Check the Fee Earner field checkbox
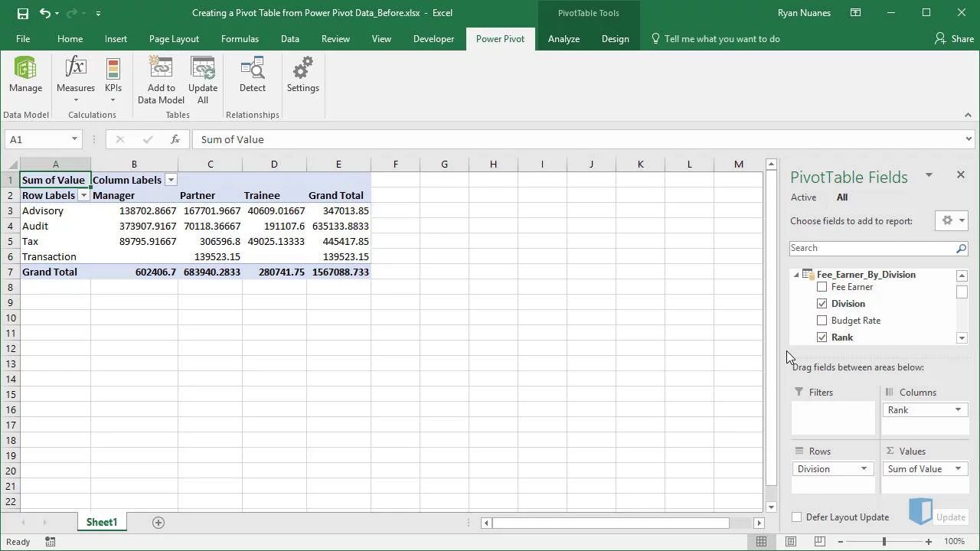 pyautogui.click(x=822, y=287)
